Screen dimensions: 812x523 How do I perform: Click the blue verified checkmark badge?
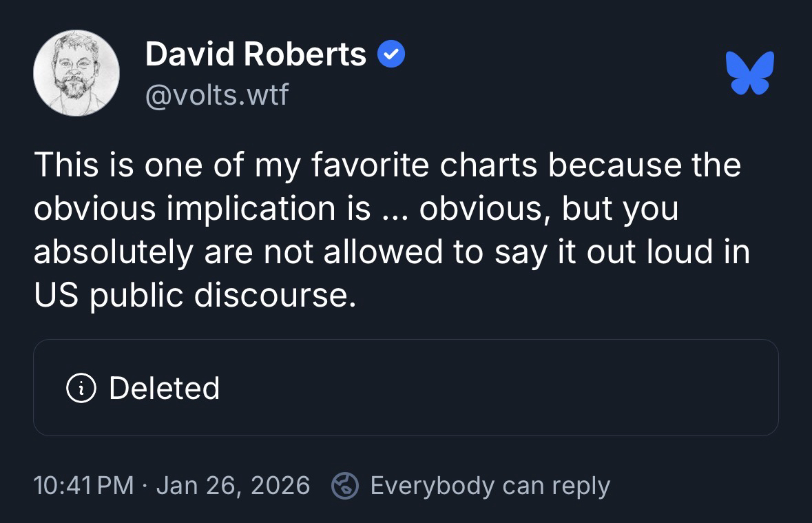click(391, 54)
